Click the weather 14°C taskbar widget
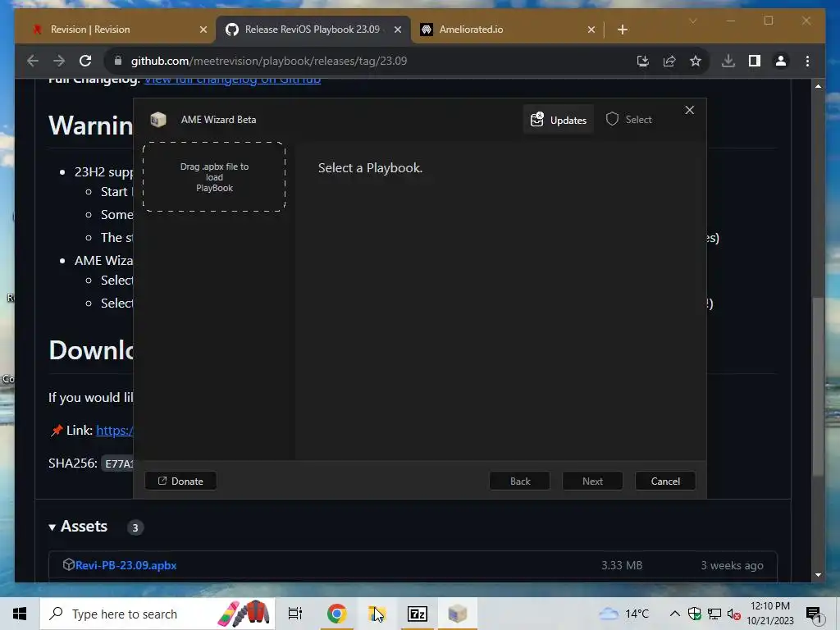Screen dimensions: 840x630 coord(623,614)
